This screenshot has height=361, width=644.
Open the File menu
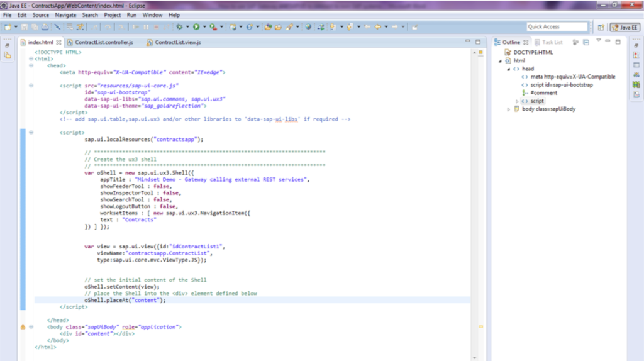point(8,15)
